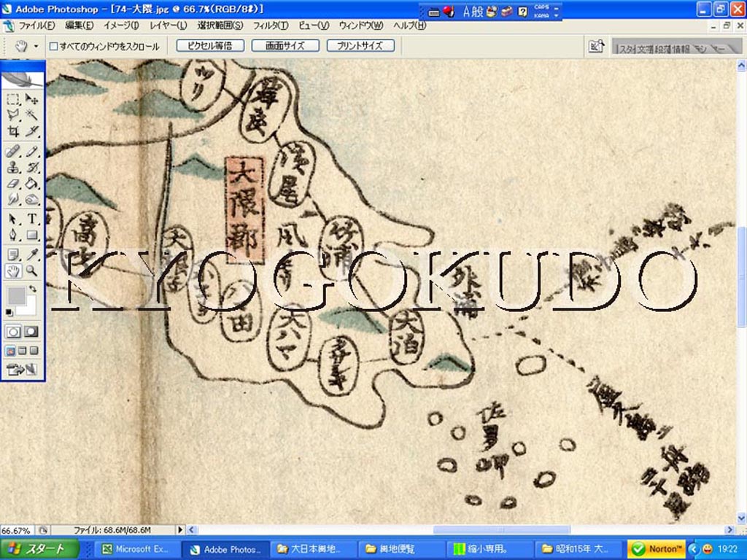Select the History Brush tool
The image size is (747, 560).
[x=31, y=167]
